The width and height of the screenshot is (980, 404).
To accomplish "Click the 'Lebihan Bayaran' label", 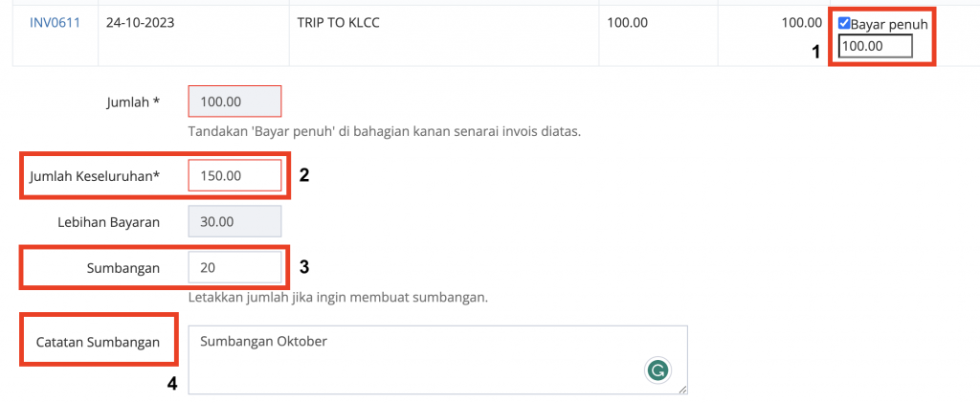I will tap(108, 222).
